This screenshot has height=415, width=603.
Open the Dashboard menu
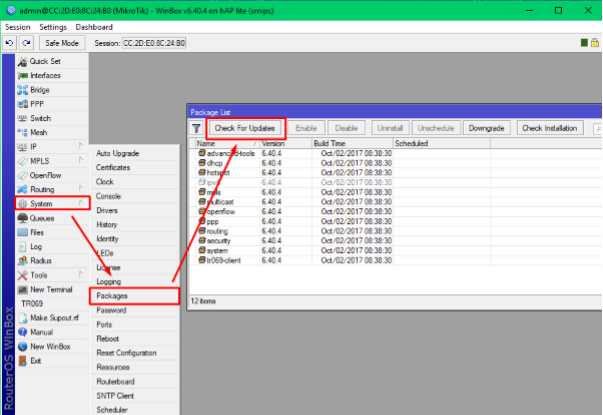(x=94, y=27)
